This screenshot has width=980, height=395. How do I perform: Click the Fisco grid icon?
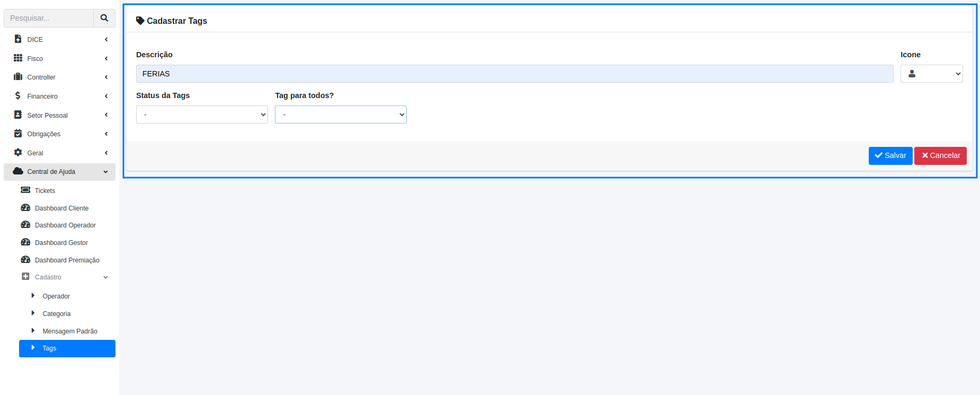coord(18,58)
